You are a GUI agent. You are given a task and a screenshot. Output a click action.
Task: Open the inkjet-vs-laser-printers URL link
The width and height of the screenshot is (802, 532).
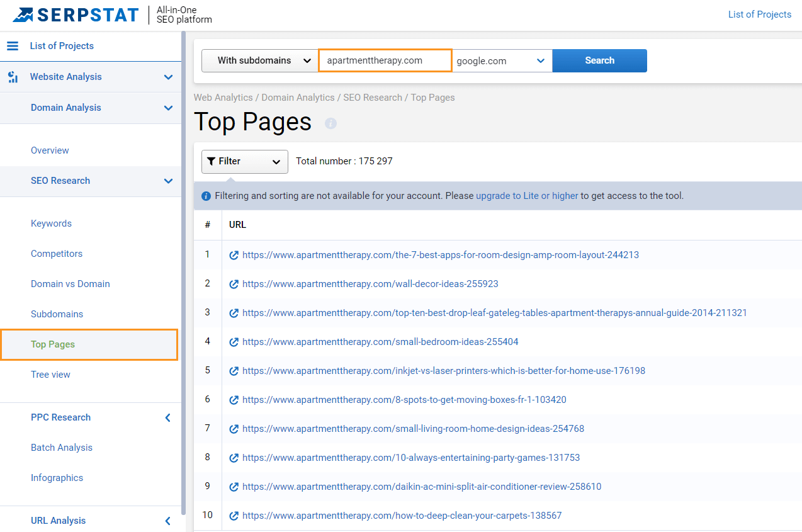[444, 371]
